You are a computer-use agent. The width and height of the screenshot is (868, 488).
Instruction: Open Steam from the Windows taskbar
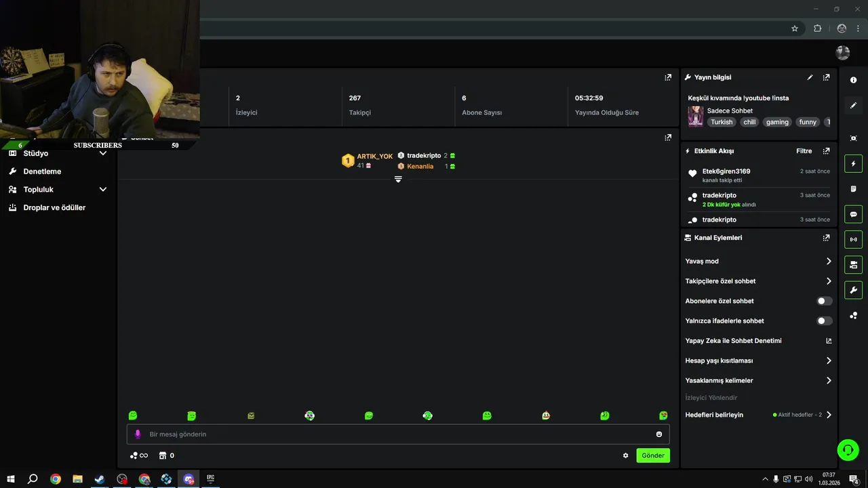pos(100,479)
